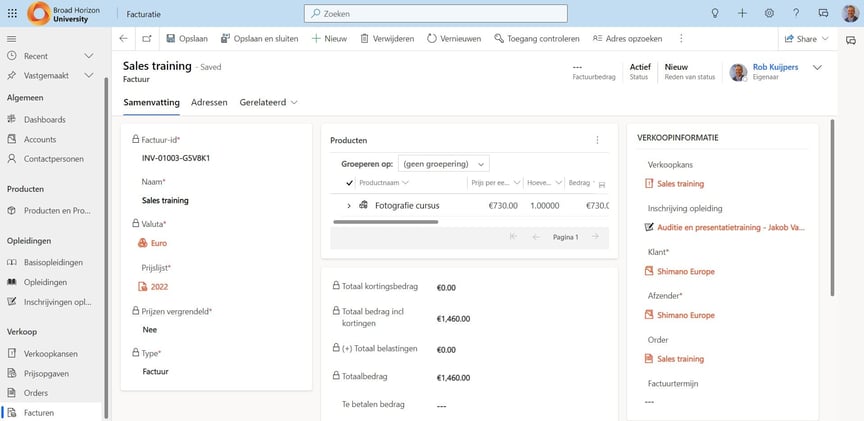
Task: Expand the Fotografie cursus row
Action: tap(349, 206)
